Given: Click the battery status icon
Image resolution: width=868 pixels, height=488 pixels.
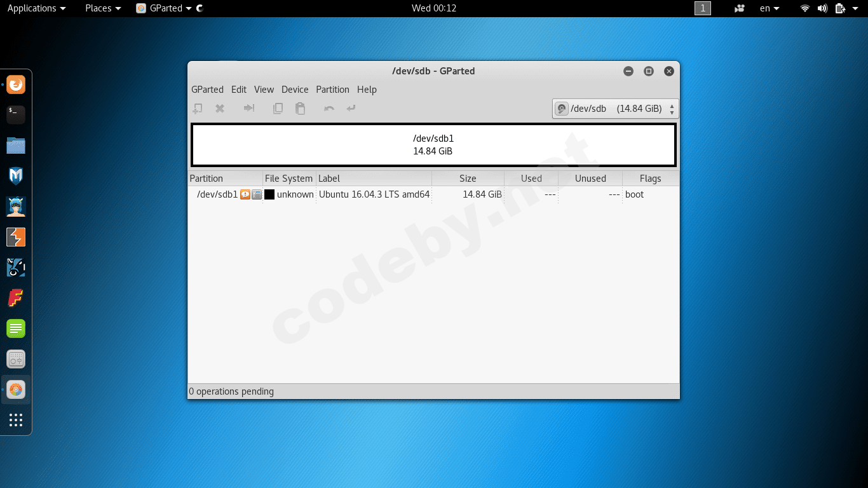Looking at the screenshot, I should (x=840, y=8).
